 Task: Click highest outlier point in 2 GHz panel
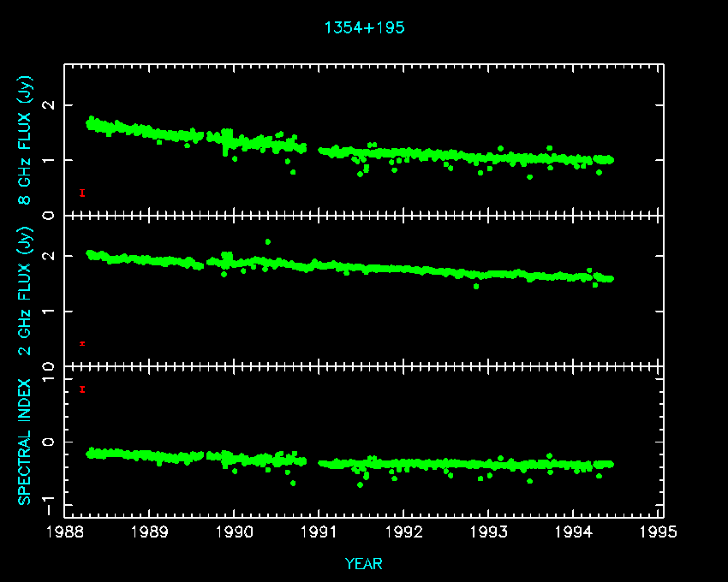tap(268, 241)
